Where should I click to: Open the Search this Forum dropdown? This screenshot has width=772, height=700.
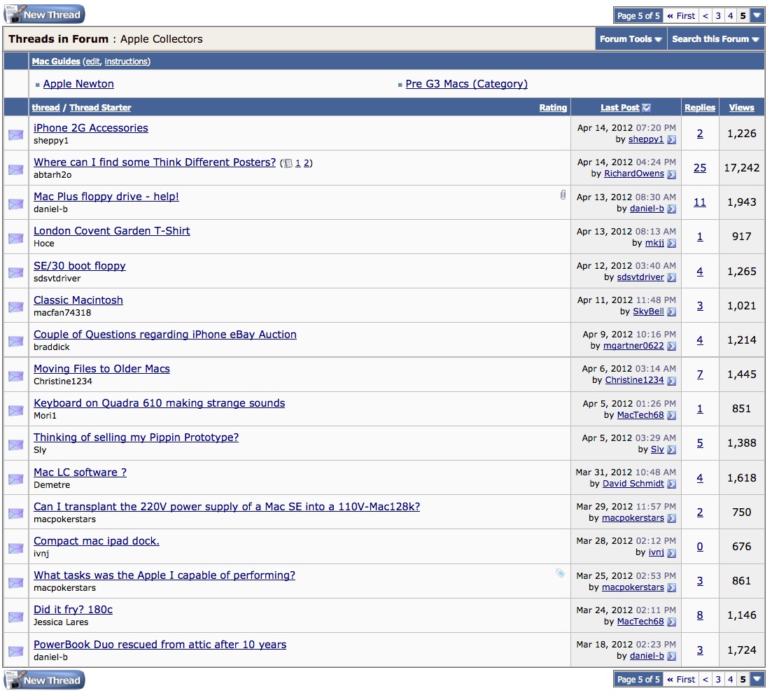(715, 38)
